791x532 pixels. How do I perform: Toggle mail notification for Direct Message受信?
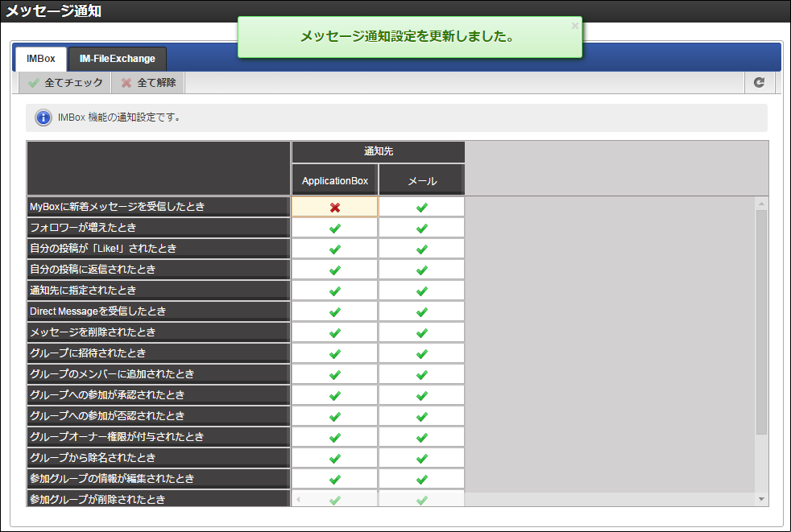point(422,311)
